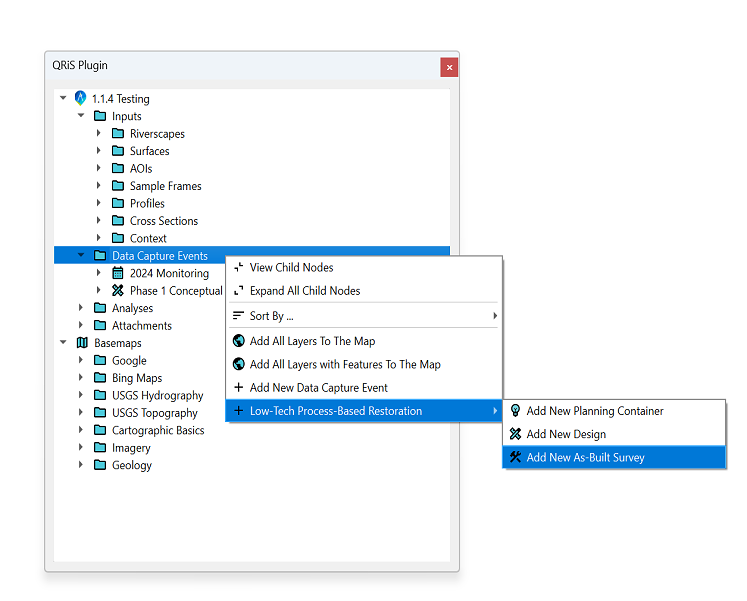Click the crossed-tools icon beside Add New Design
Screen dimensions: 747x601
point(515,433)
